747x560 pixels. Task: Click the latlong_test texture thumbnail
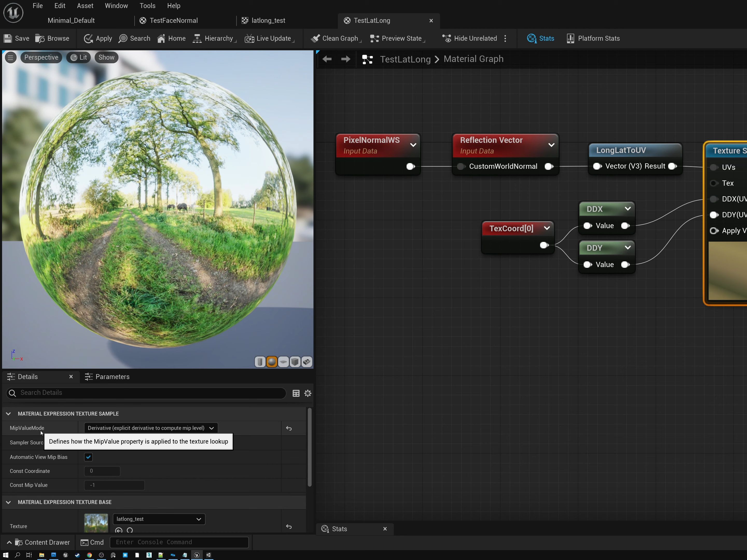click(96, 523)
